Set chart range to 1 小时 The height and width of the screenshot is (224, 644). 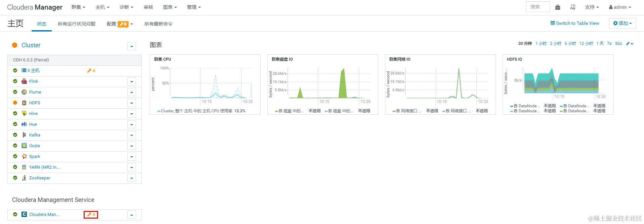(541, 44)
